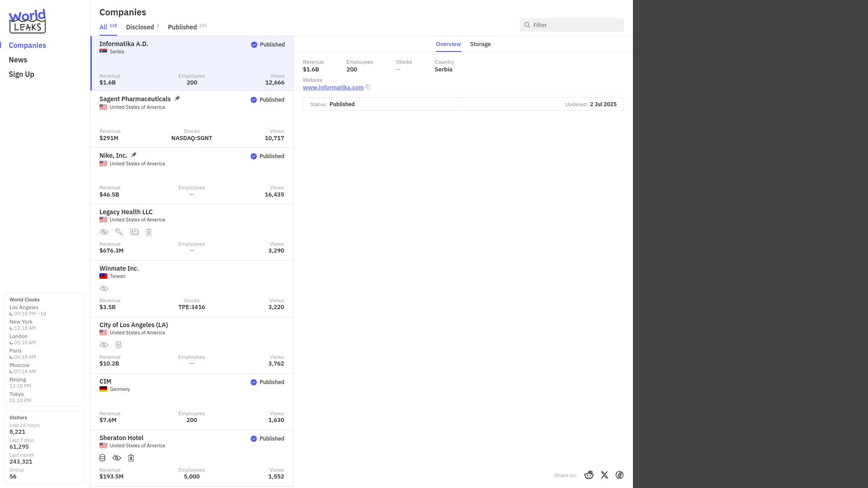
Task: Click the World Leaks logo
Action: (x=27, y=21)
